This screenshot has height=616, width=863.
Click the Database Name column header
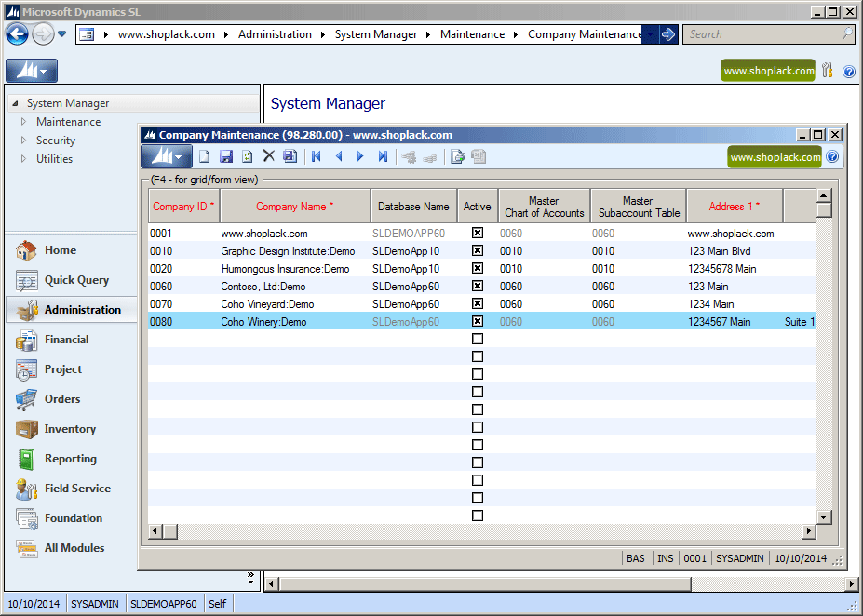[x=413, y=207]
